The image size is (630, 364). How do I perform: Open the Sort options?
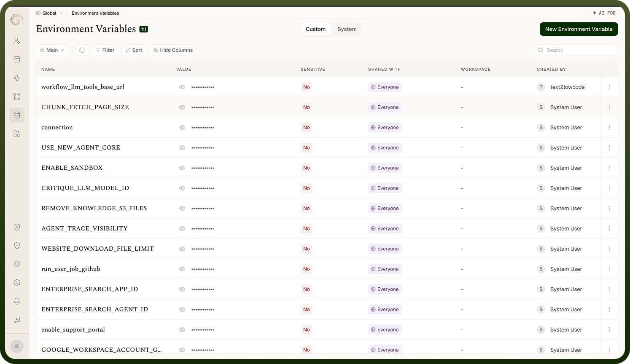tap(134, 50)
